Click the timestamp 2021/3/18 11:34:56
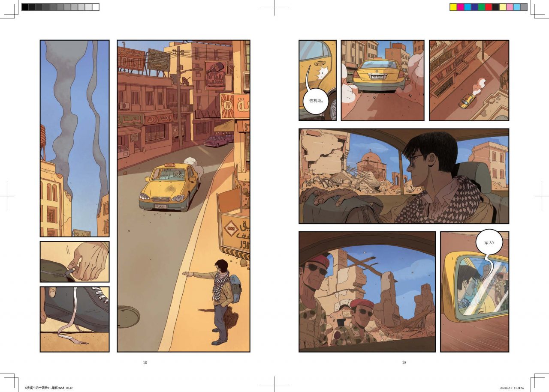Image resolution: width=549 pixels, height=392 pixels. (513, 389)
